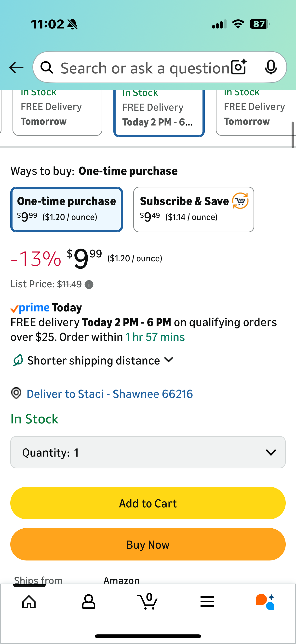The width and height of the screenshot is (296, 644).
Task: Tap the microphone voice search icon
Action: 270,67
